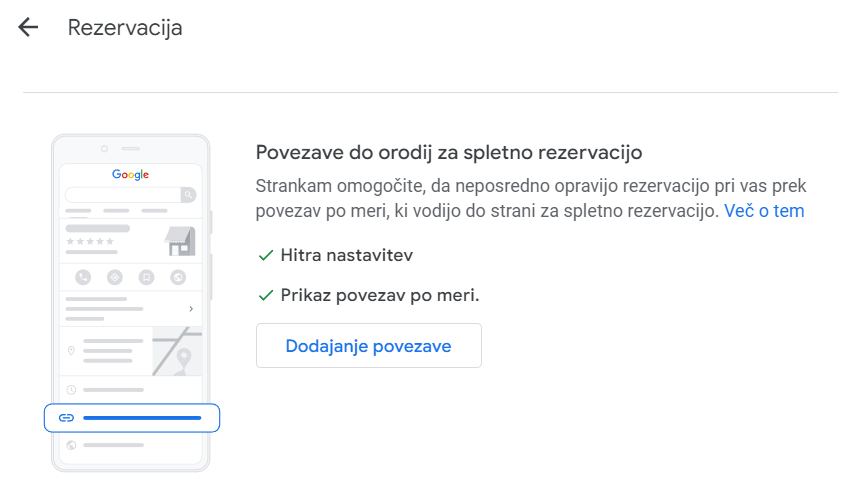
Task: Open the Več o tem link
Action: point(764,211)
